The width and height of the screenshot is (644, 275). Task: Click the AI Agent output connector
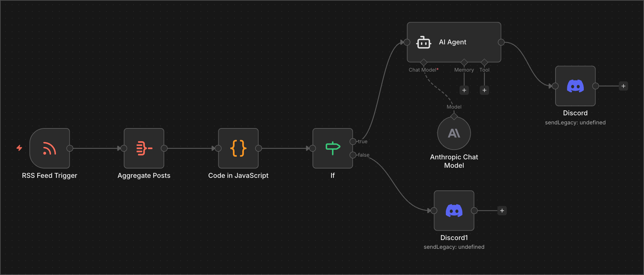(x=501, y=42)
